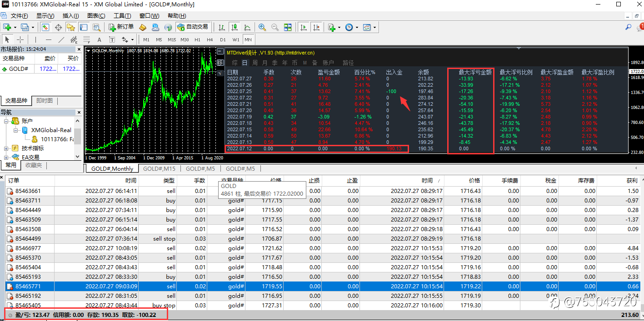Click the 移 button beside chart
Screen dimensions: 644x321
tap(220, 62)
